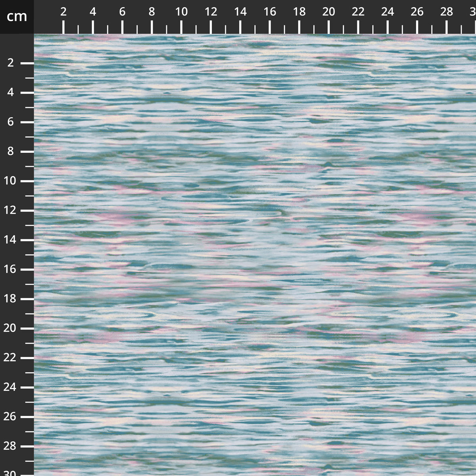The height and width of the screenshot is (476, 476).
Task: Click 24 on the horizontal ruler
Action: tap(388, 12)
